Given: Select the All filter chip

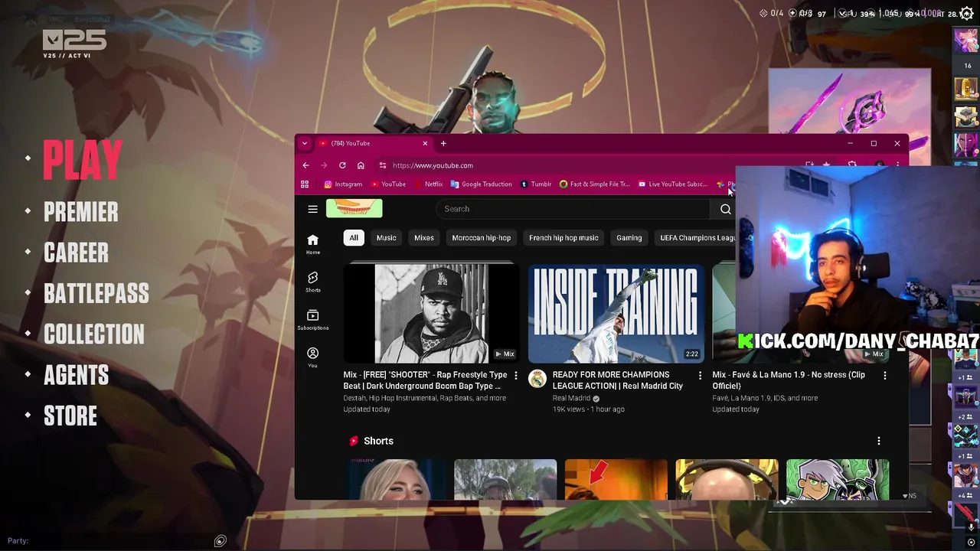Looking at the screenshot, I should (354, 238).
